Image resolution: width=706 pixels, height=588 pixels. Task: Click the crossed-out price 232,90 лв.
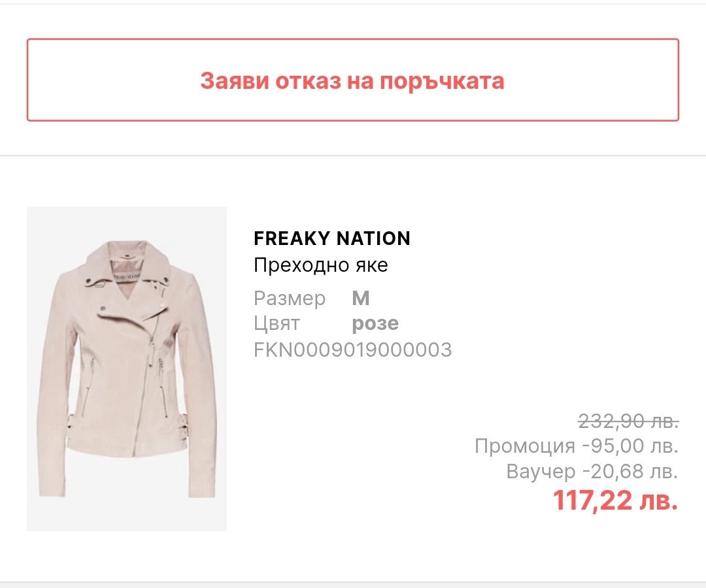coord(628,421)
